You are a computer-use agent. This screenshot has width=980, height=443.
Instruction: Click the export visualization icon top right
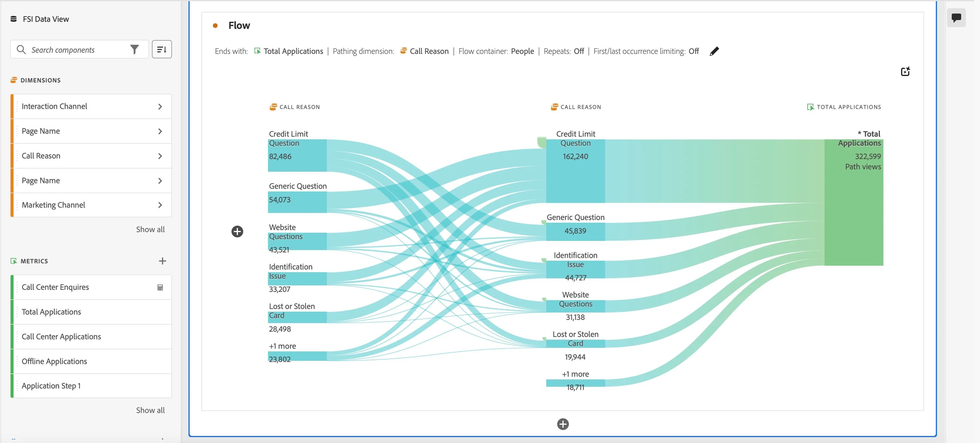[905, 72]
